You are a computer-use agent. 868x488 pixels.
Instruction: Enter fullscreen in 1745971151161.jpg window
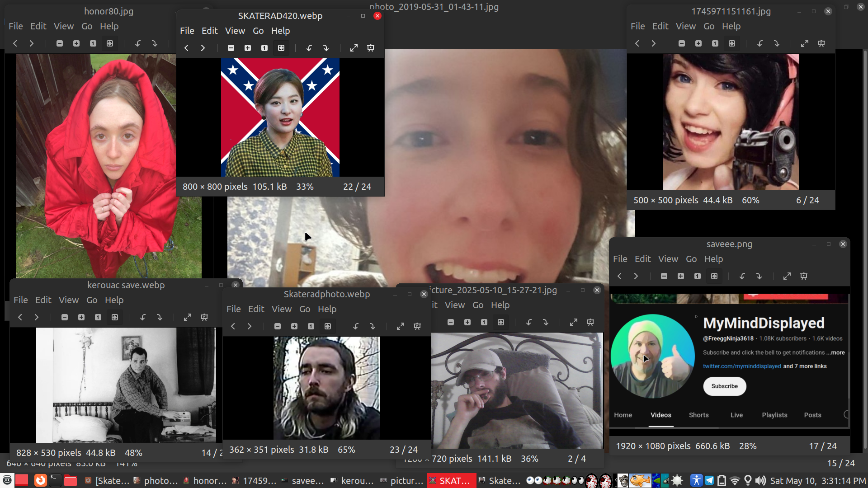805,43
